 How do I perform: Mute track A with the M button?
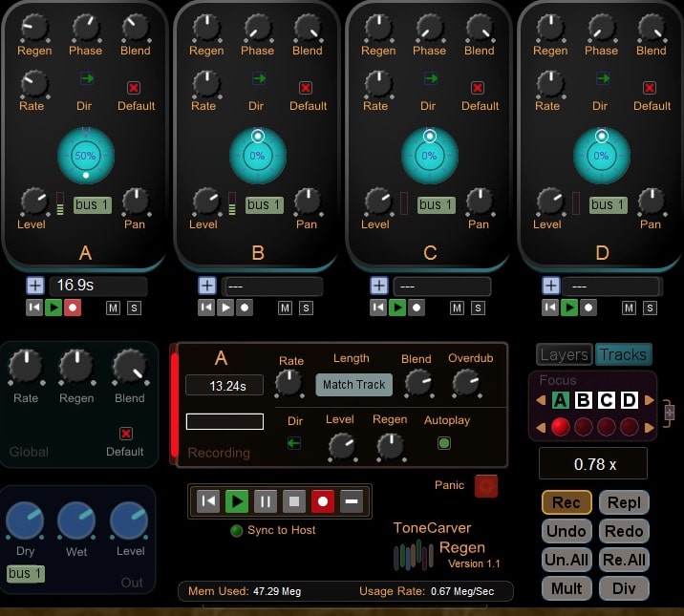point(113,308)
